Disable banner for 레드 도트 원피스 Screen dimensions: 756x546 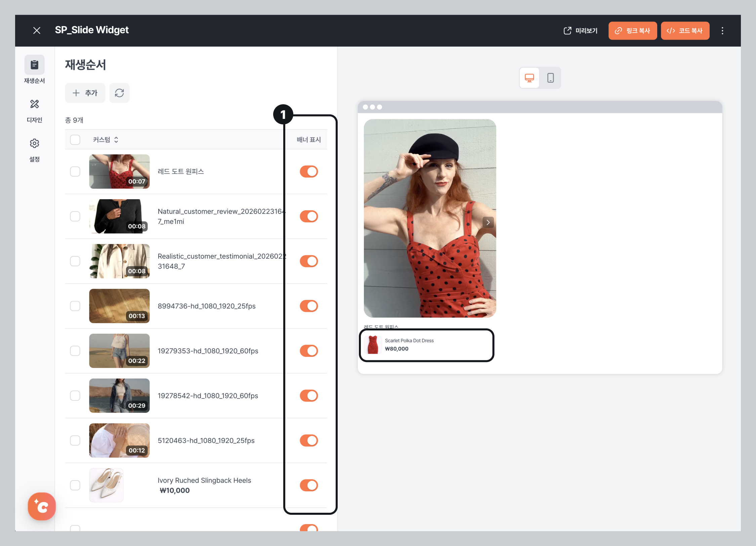(309, 172)
